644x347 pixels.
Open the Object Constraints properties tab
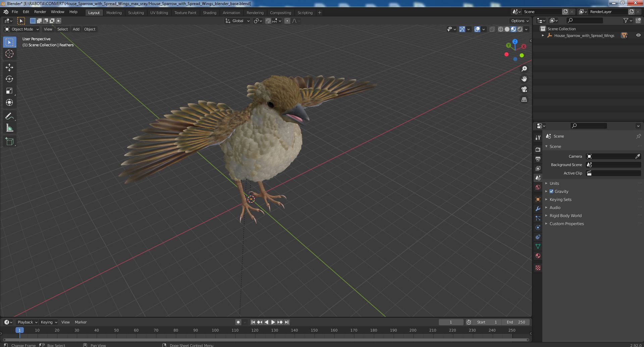pyautogui.click(x=538, y=237)
